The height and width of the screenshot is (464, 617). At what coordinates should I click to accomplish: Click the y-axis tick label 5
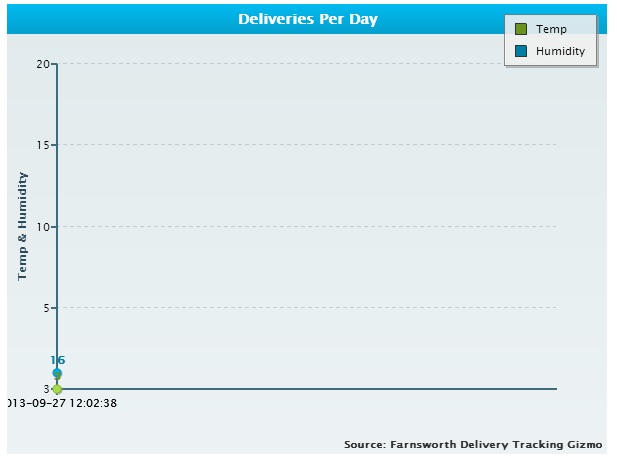click(x=46, y=307)
